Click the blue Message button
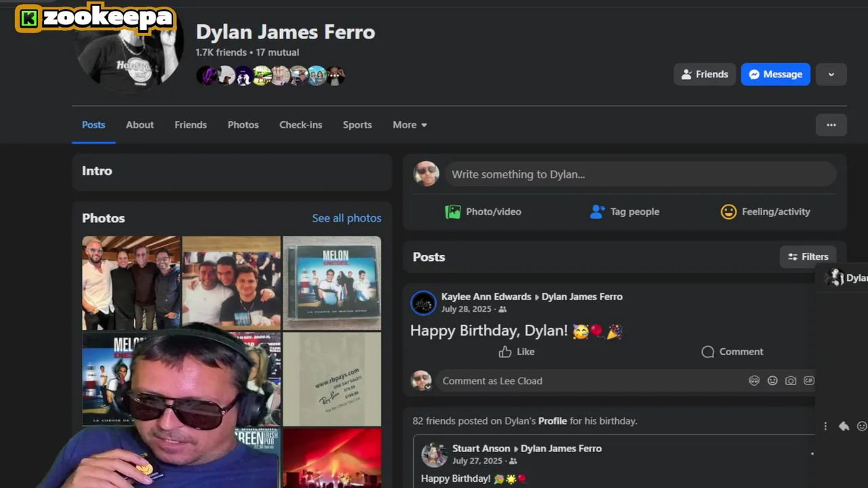Viewport: 868px width, 488px height. pyautogui.click(x=775, y=75)
